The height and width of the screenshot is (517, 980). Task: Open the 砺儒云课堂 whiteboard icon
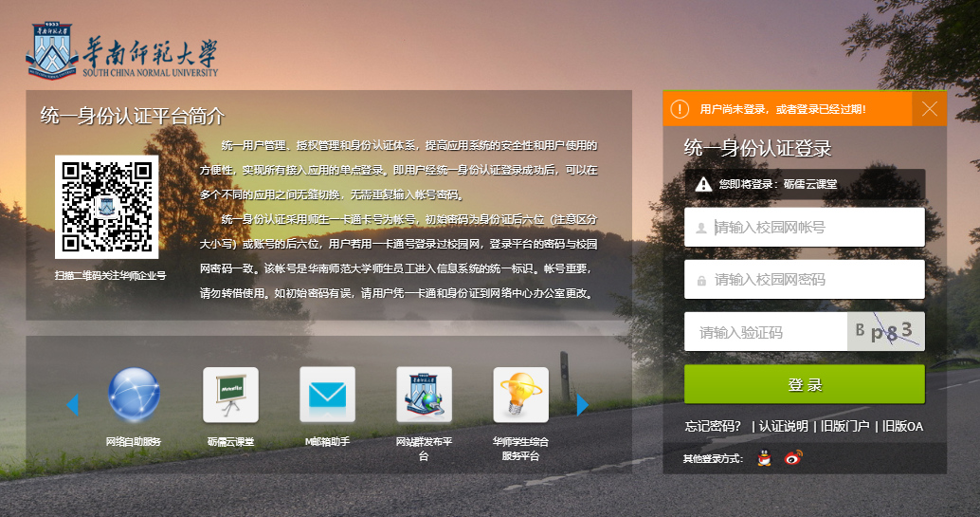(230, 395)
